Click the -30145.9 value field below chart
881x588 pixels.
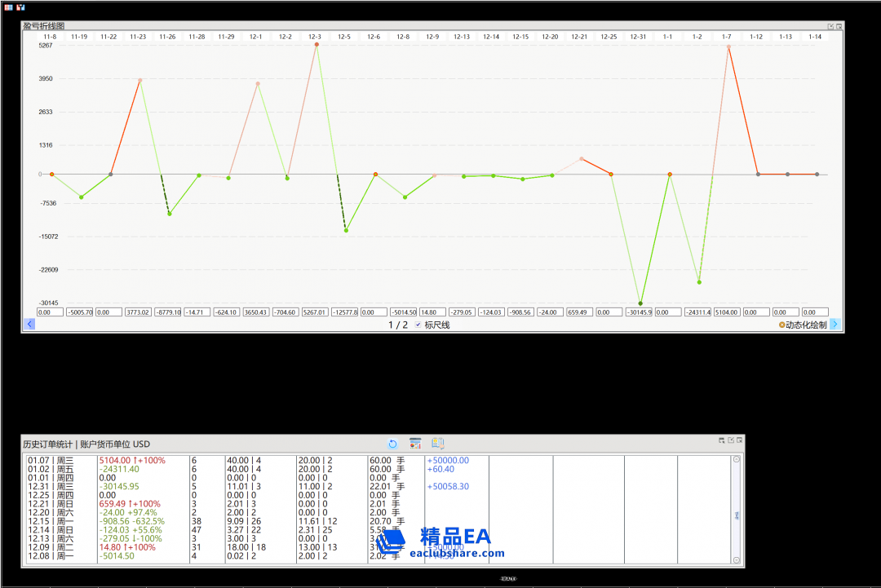639,312
